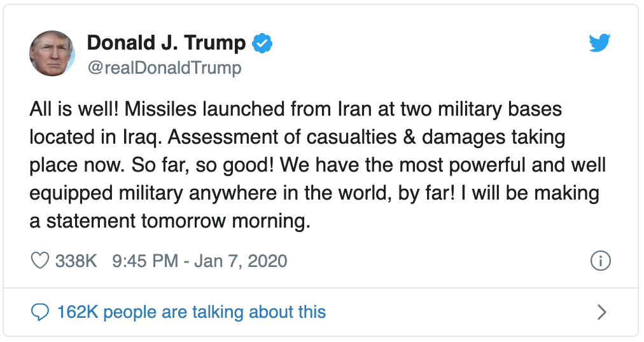Open the @realDonaldTrump handle link

click(164, 68)
